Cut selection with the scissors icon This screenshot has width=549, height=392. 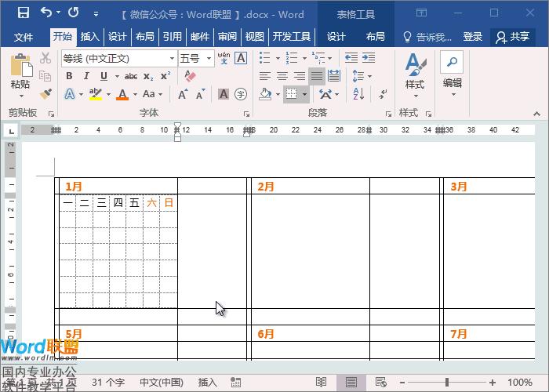tap(45, 58)
